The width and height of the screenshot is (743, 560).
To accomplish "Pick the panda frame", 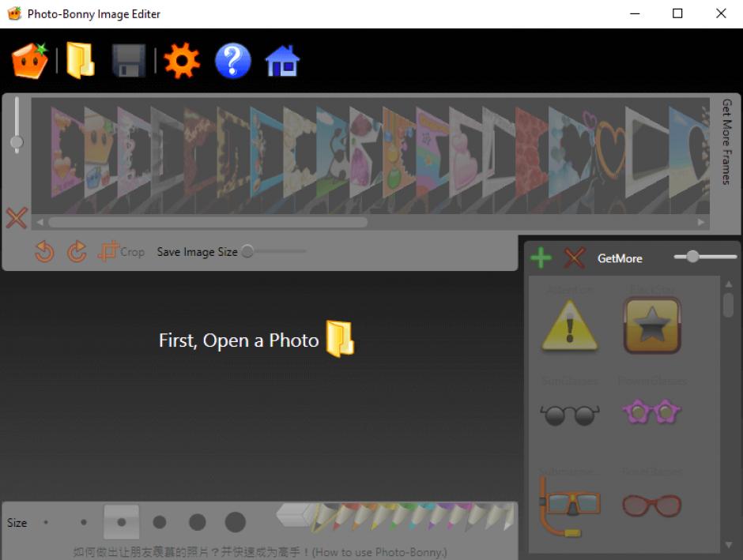I will click(333, 152).
